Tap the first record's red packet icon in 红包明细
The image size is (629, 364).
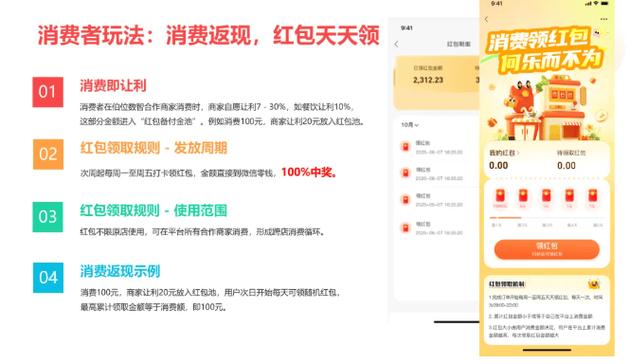(406, 146)
